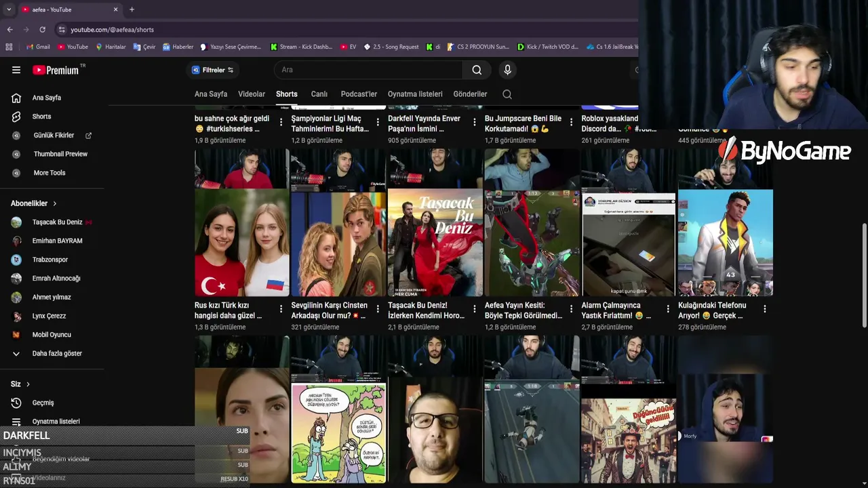Screen dimensions: 868x488
Task: Open 'Stream - Kick Dashb...' bookmark
Action: (301, 47)
